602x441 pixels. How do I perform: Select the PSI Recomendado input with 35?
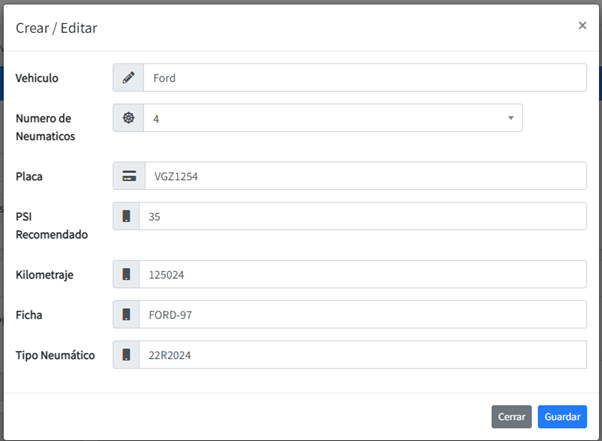362,216
